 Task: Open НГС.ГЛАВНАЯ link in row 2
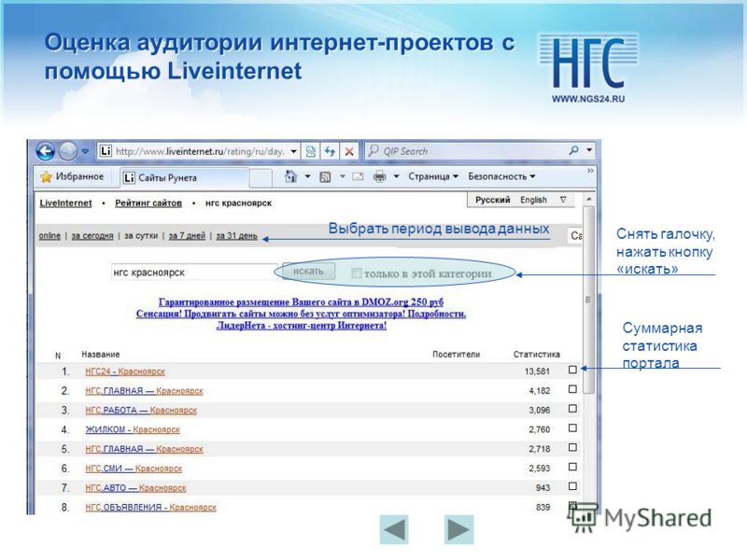[x=145, y=391]
